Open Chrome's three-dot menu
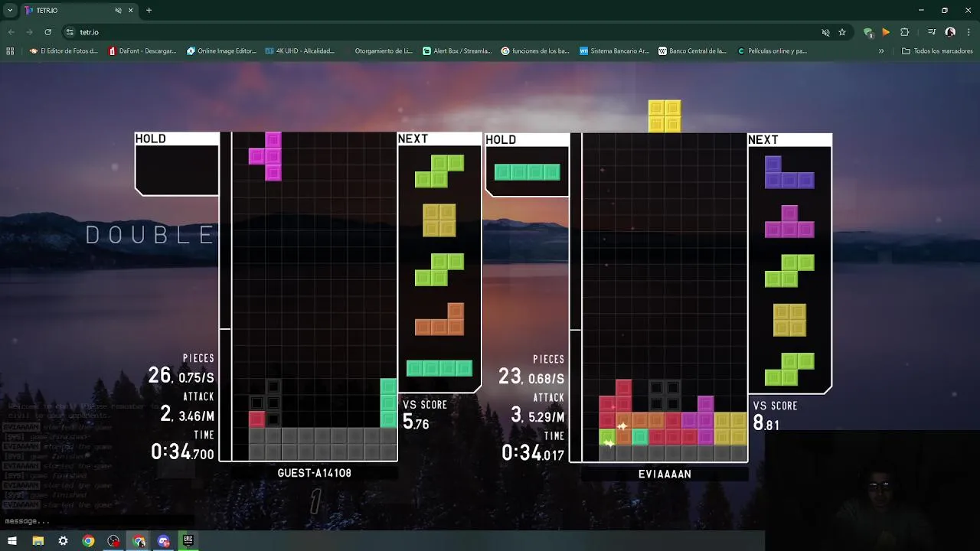This screenshot has height=551, width=980. pos(969,32)
